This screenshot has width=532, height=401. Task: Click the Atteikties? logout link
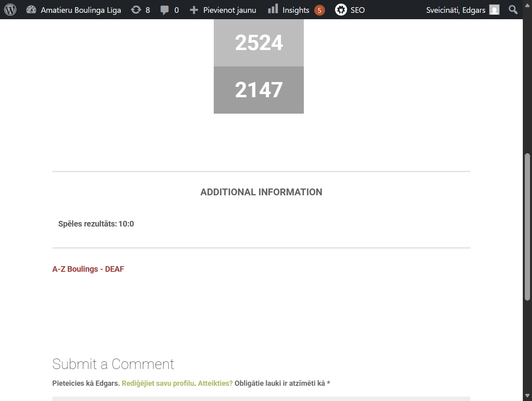[x=215, y=383]
